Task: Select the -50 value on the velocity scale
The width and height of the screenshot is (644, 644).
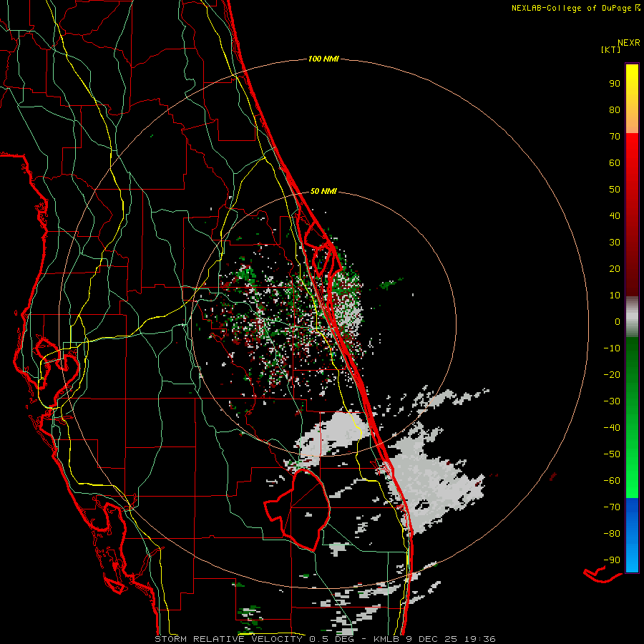Action: [x=612, y=454]
